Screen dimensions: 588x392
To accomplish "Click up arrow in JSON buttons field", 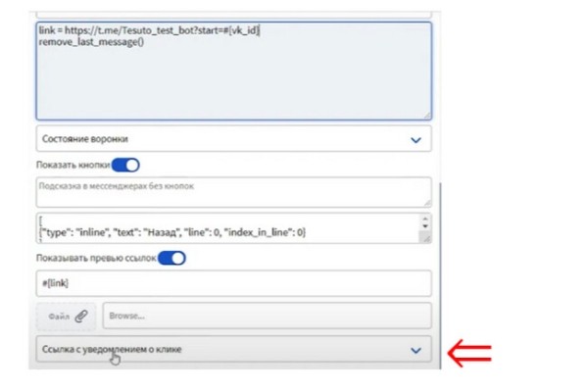I will (425, 220).
